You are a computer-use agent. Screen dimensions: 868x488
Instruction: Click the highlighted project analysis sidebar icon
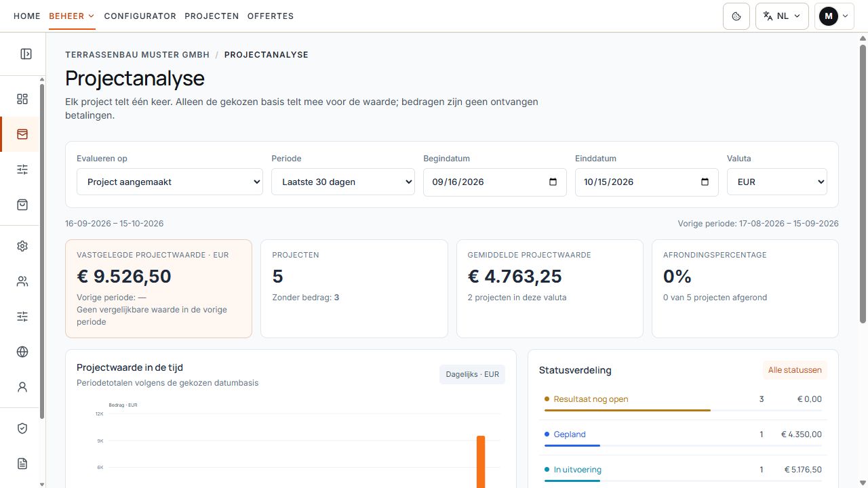click(22, 134)
